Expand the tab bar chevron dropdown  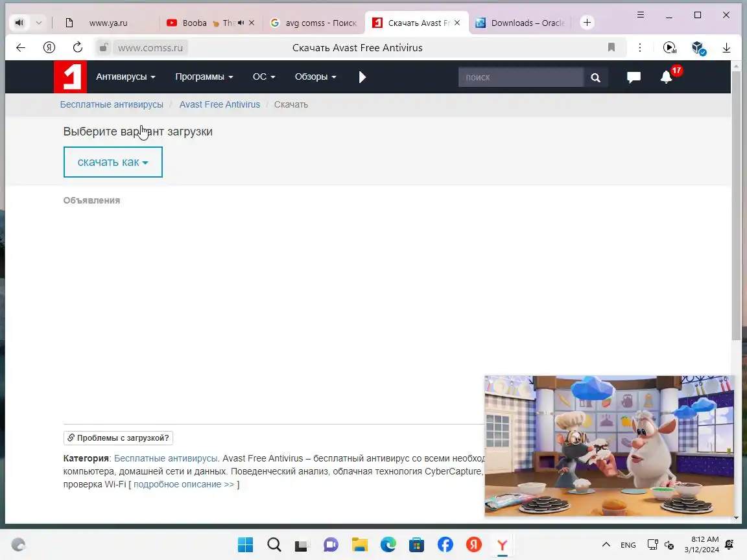tap(39, 23)
